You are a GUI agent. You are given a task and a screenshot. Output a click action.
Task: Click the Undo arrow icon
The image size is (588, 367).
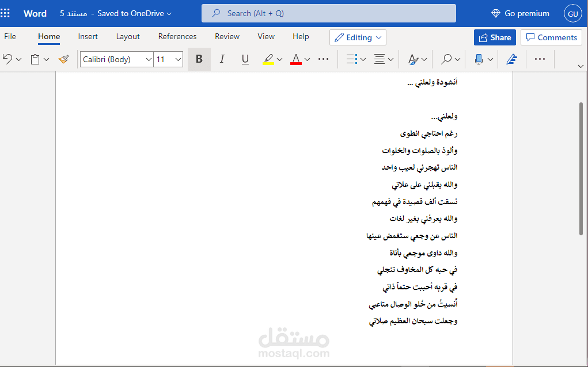click(x=7, y=59)
